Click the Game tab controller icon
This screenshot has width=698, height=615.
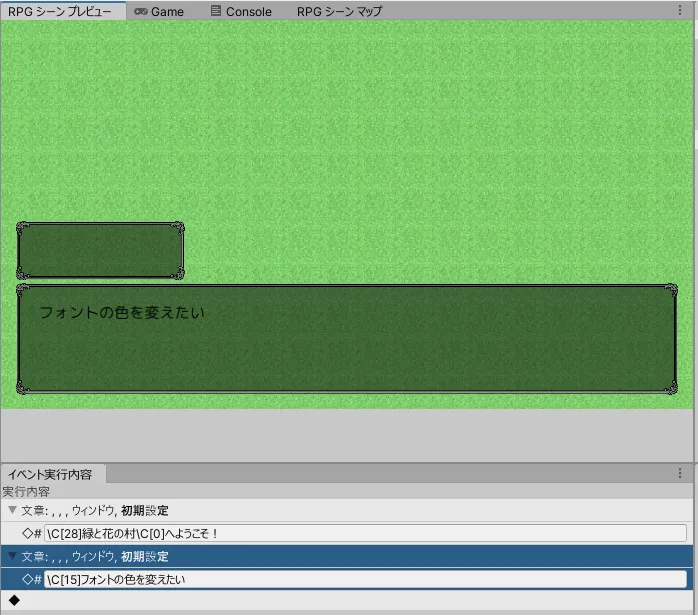[141, 12]
